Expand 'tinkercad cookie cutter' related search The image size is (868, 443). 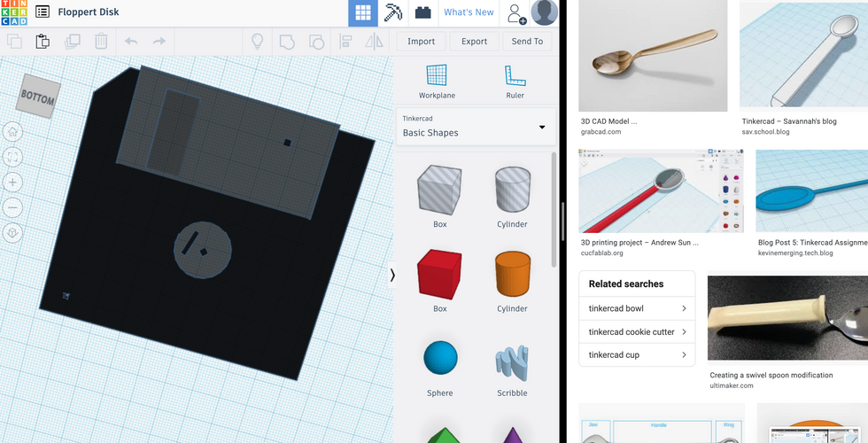(637, 331)
